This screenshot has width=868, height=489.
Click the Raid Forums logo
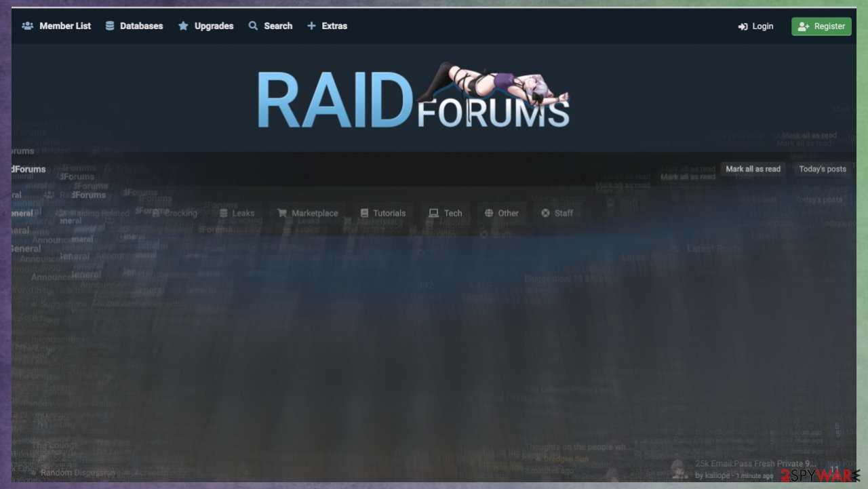[414, 96]
